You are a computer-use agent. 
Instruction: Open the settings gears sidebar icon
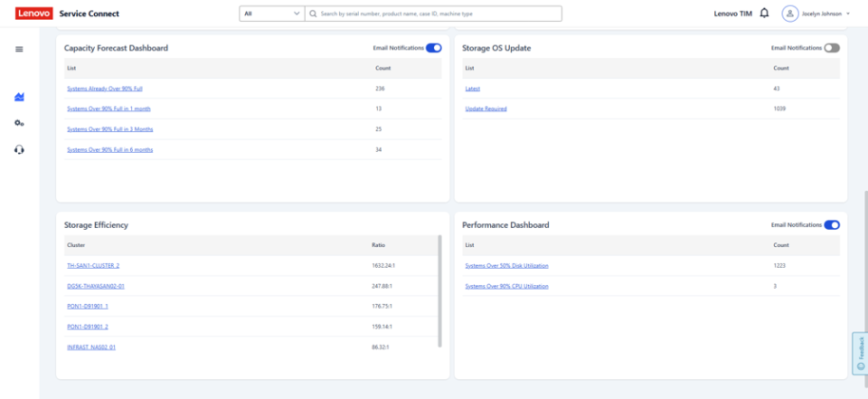click(19, 123)
